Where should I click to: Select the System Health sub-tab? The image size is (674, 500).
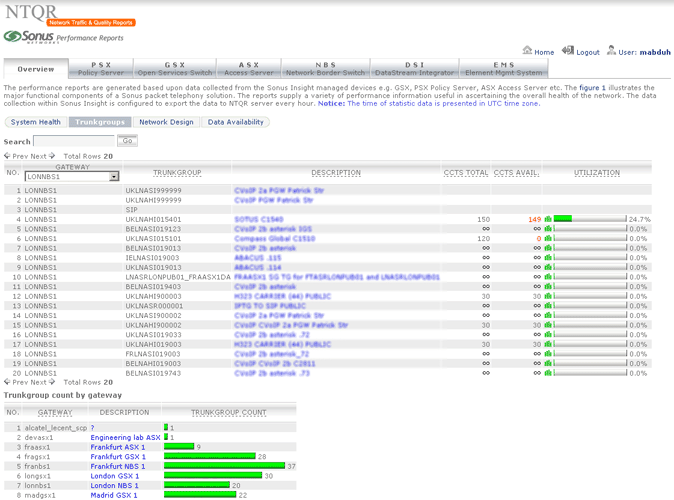tap(36, 122)
